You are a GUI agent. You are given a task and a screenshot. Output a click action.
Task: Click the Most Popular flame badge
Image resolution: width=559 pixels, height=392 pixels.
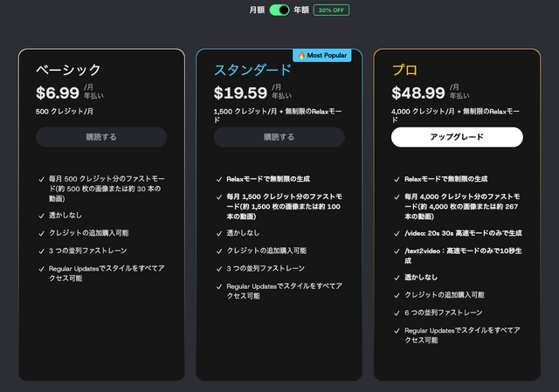click(322, 55)
